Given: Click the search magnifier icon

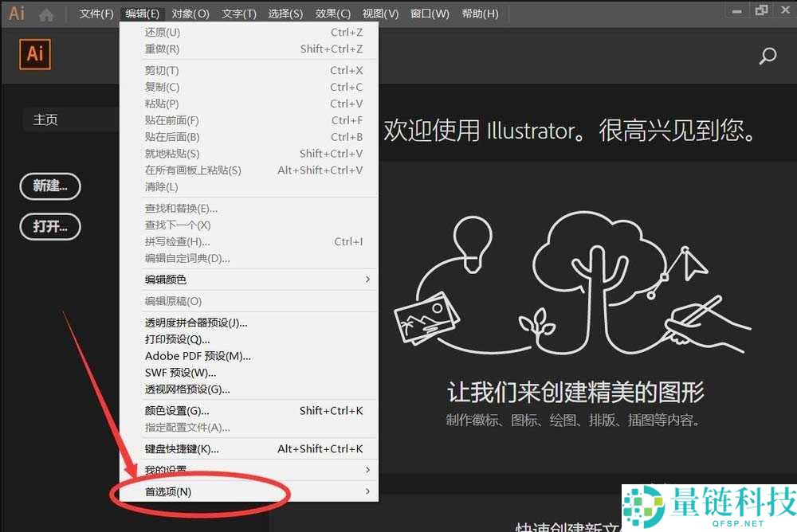Looking at the screenshot, I should (x=768, y=56).
